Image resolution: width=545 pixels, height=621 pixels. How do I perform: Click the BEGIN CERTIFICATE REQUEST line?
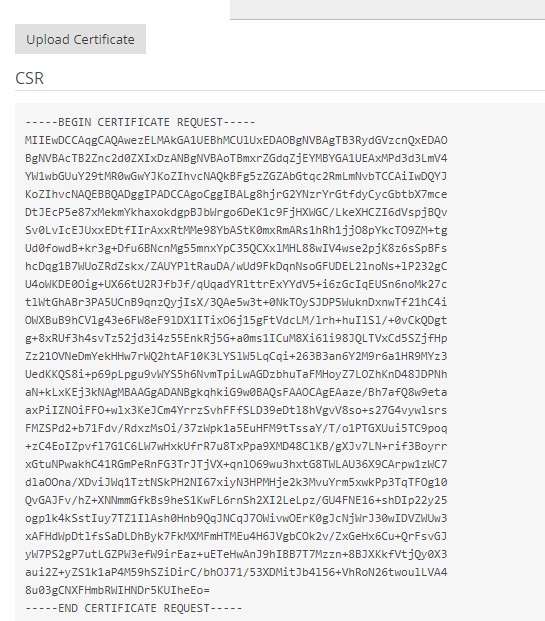point(140,122)
